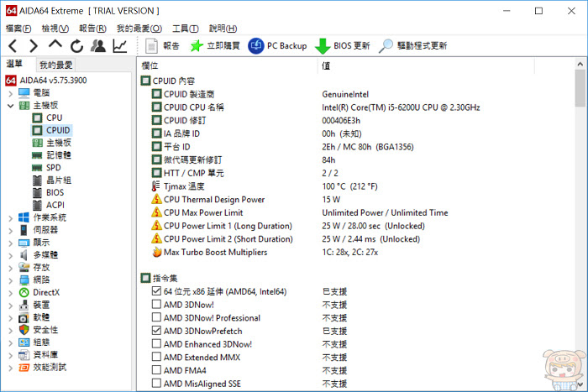Open PC Backup from toolbar

click(277, 46)
